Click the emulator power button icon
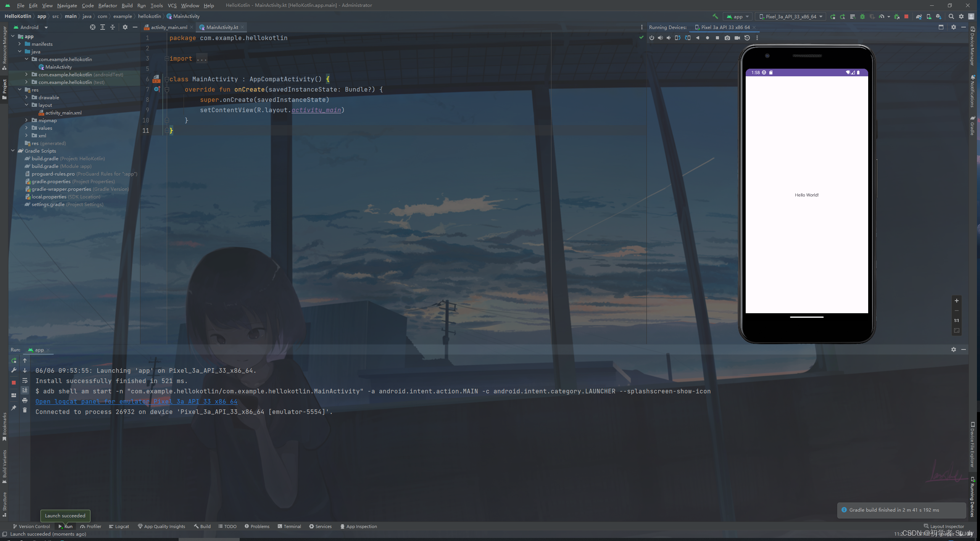Viewport: 980px width, 541px height. click(x=652, y=38)
